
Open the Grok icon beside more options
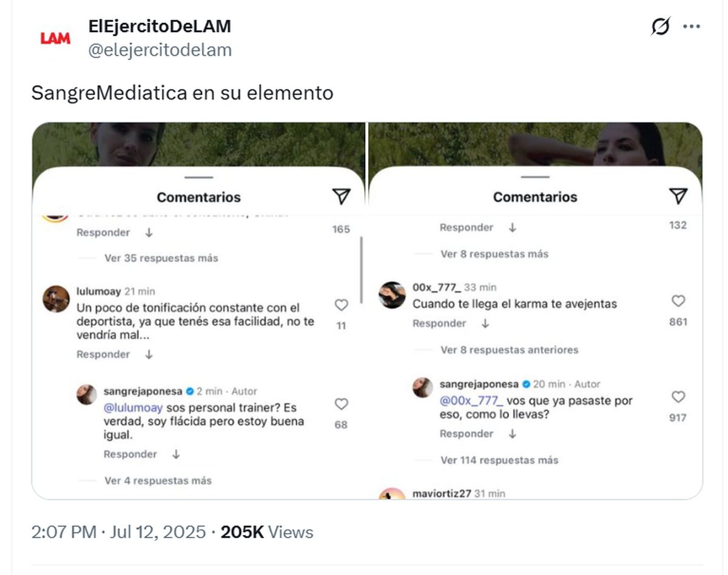coord(660,27)
